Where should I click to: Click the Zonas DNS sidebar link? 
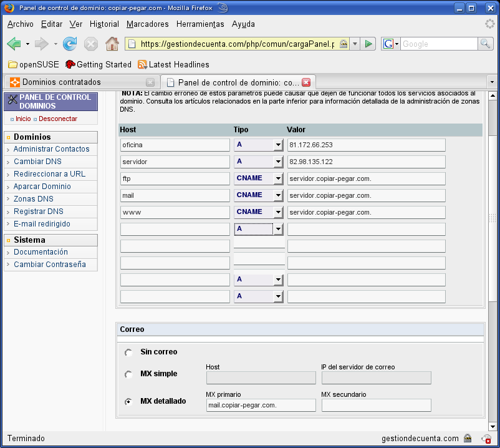click(x=34, y=199)
